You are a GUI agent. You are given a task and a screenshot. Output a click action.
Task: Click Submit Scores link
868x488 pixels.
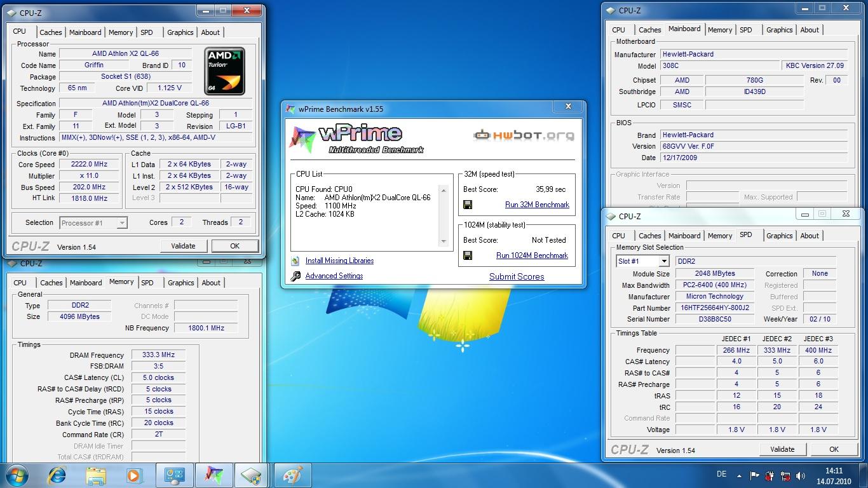coord(517,276)
